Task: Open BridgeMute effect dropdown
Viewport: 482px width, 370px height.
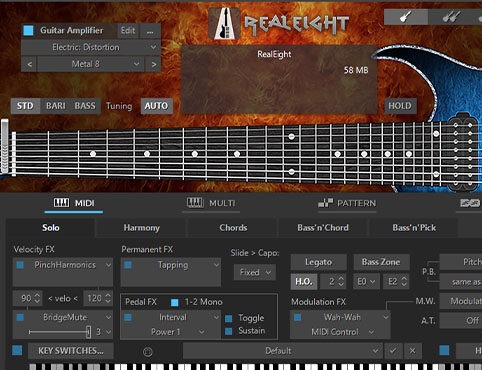Action: tap(63, 317)
